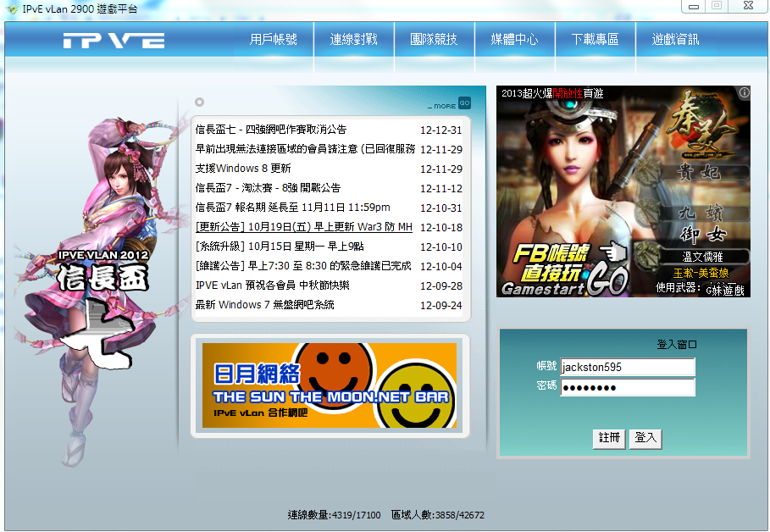Open the 團隊競技 menu
The height and width of the screenshot is (532, 770).
(x=434, y=39)
